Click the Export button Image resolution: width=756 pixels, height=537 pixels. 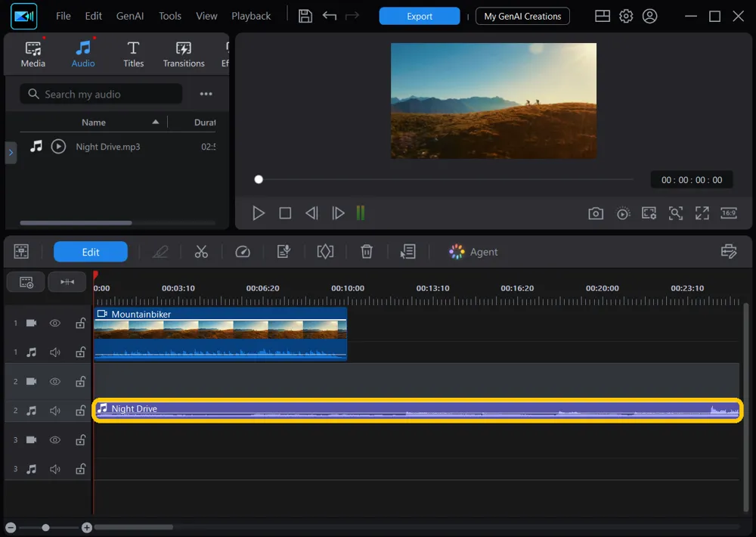[420, 16]
